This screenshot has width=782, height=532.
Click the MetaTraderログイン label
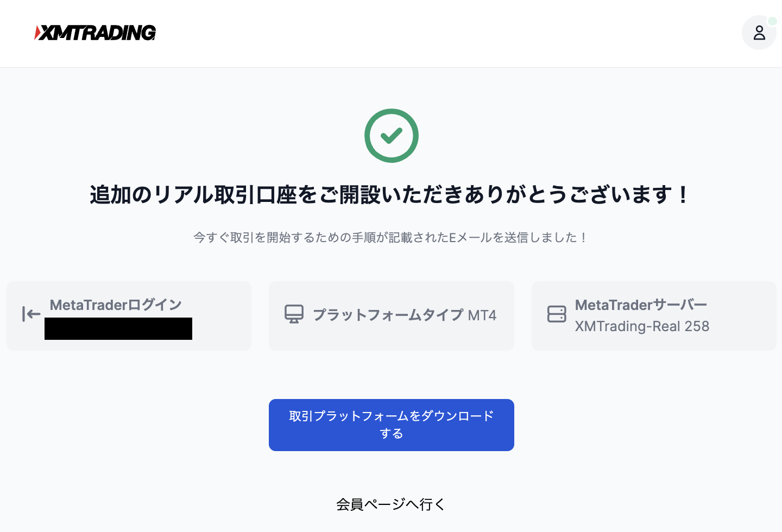coord(116,305)
